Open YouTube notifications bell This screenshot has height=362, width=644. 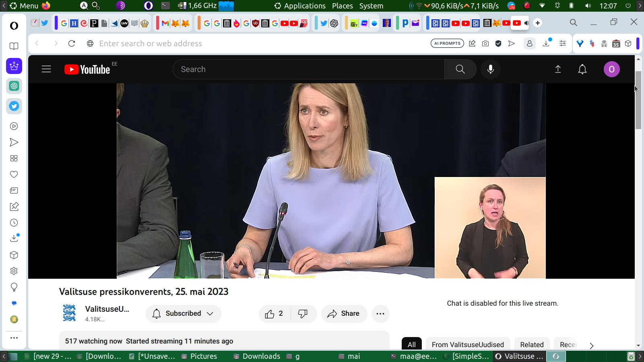(x=582, y=69)
